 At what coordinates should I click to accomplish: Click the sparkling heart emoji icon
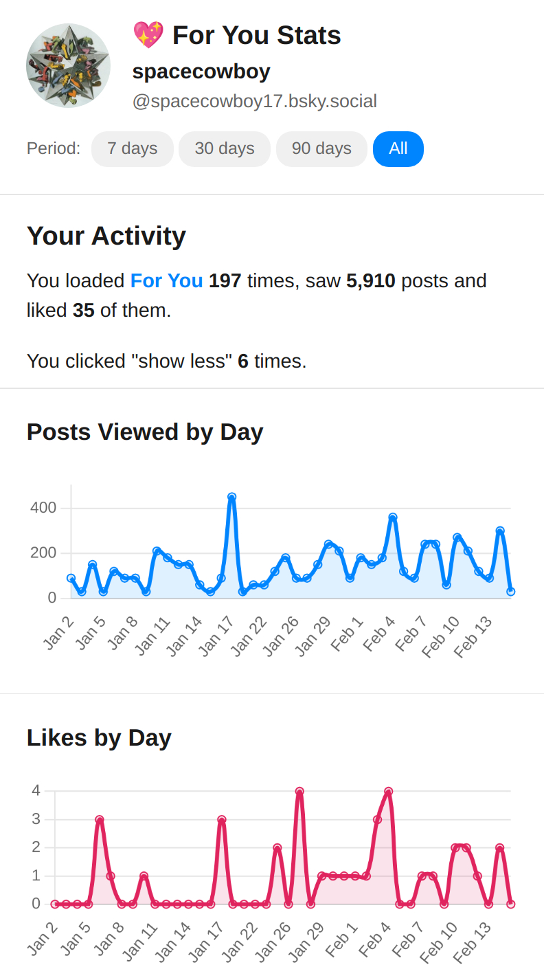click(x=148, y=35)
